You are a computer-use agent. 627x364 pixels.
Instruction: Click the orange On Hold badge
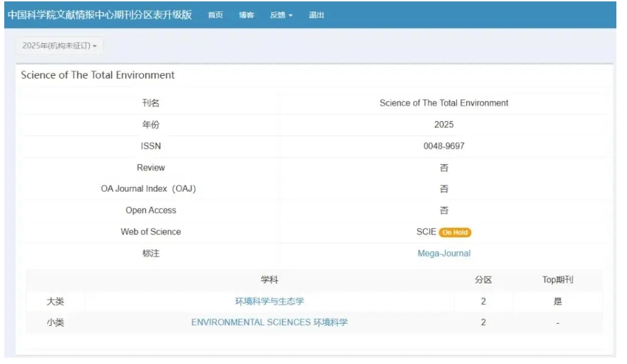click(x=455, y=232)
